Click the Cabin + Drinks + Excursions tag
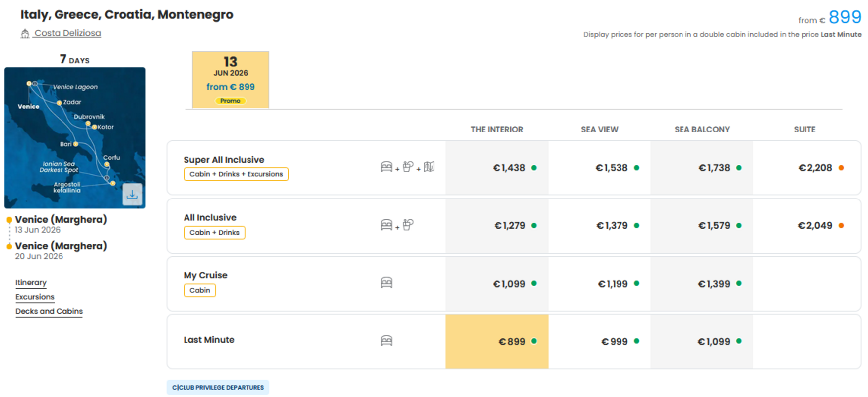Image resolution: width=868 pixels, height=397 pixels. [x=236, y=174]
